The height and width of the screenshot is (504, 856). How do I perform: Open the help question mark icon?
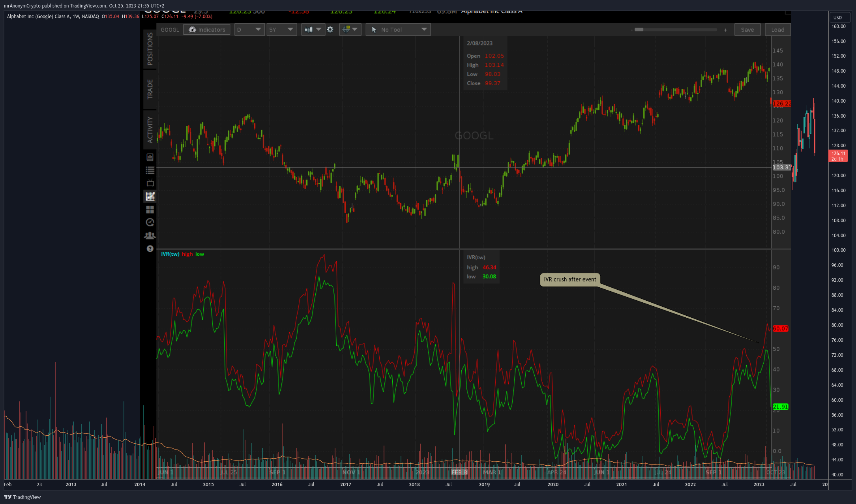[x=150, y=249]
